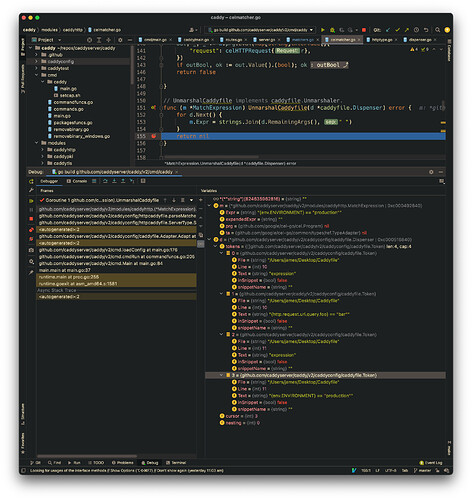Open evaluate expression calculator icon
This screenshot has width=472, height=500.
tap(143, 181)
